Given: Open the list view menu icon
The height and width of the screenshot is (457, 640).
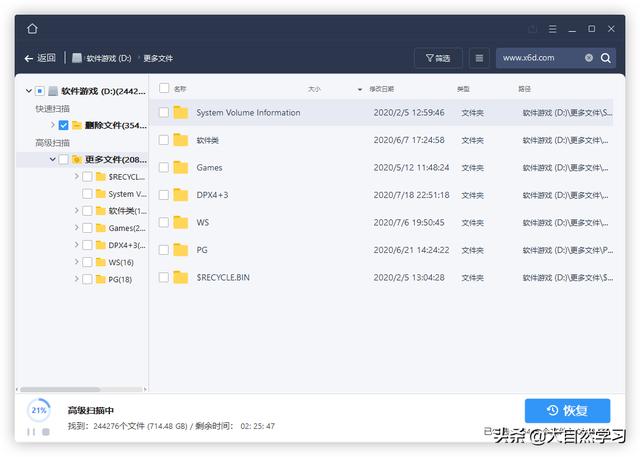Looking at the screenshot, I should [479, 58].
